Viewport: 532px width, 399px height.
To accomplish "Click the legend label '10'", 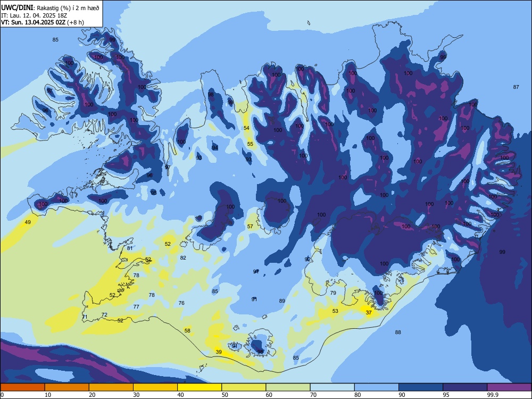I will pyautogui.click(x=48, y=395).
